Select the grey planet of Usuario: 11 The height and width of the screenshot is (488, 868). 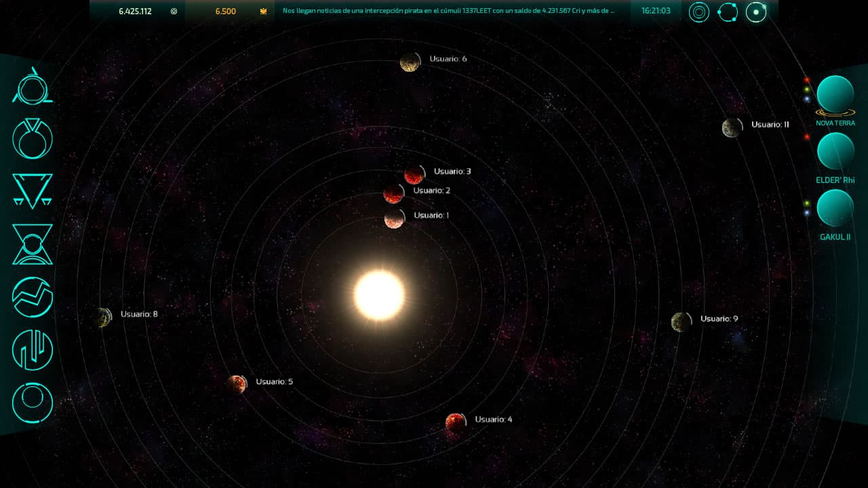coord(731,127)
